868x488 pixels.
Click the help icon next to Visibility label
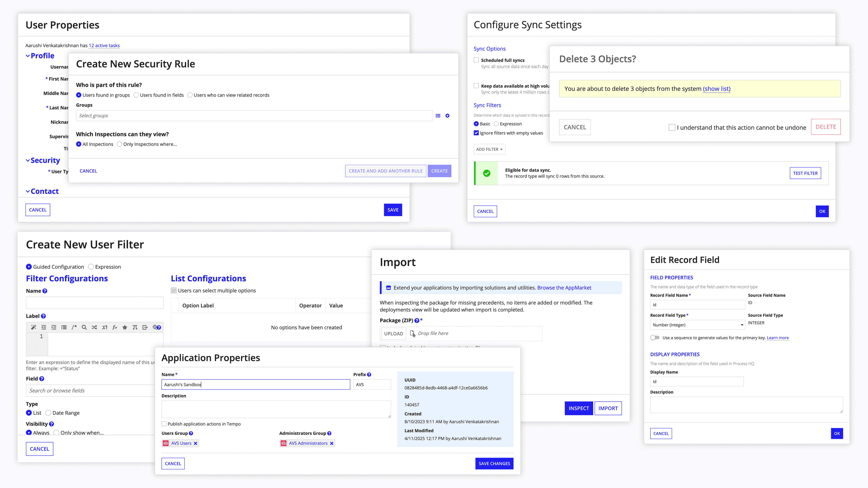[x=51, y=424]
